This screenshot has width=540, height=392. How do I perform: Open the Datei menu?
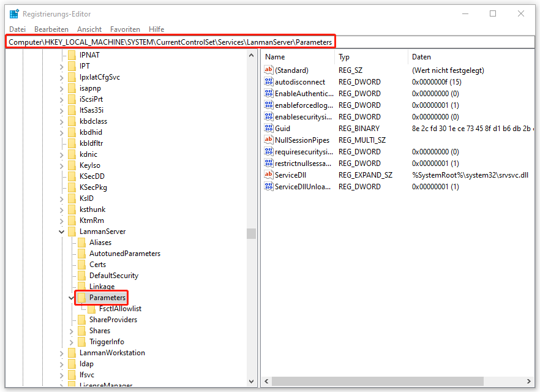tap(17, 29)
